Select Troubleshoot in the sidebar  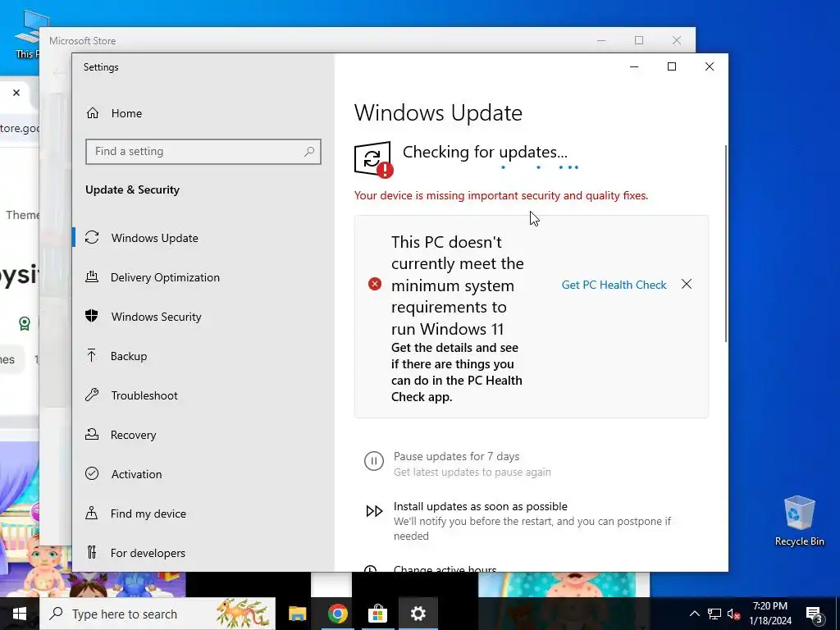203,395
